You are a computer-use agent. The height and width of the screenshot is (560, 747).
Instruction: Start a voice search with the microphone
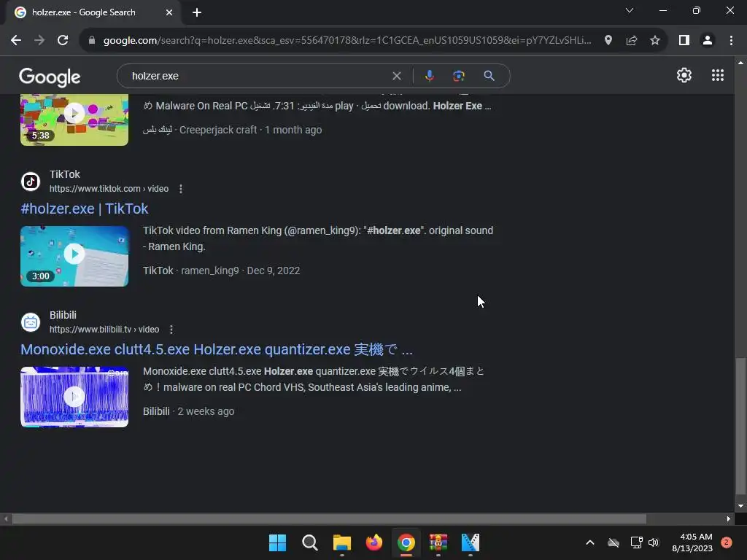click(429, 76)
